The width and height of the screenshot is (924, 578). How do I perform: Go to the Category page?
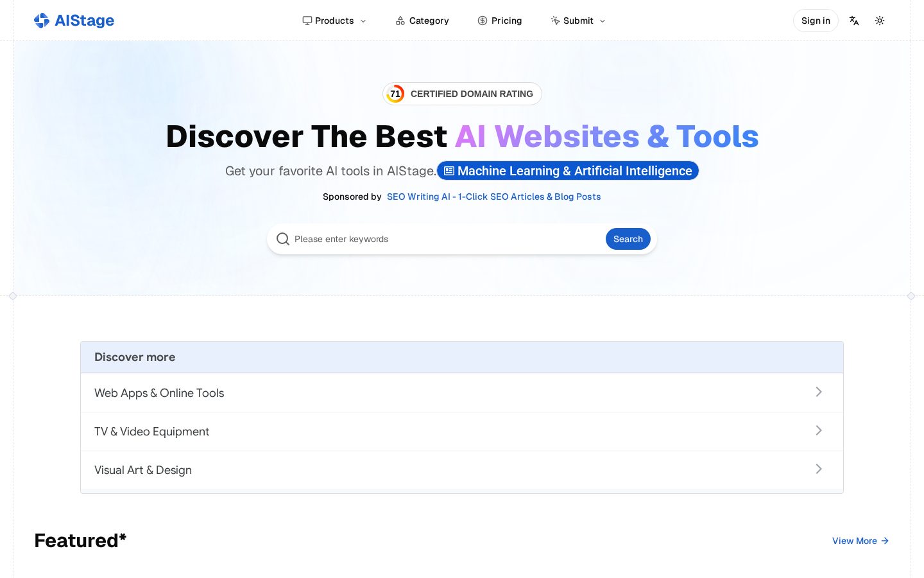click(x=422, y=21)
